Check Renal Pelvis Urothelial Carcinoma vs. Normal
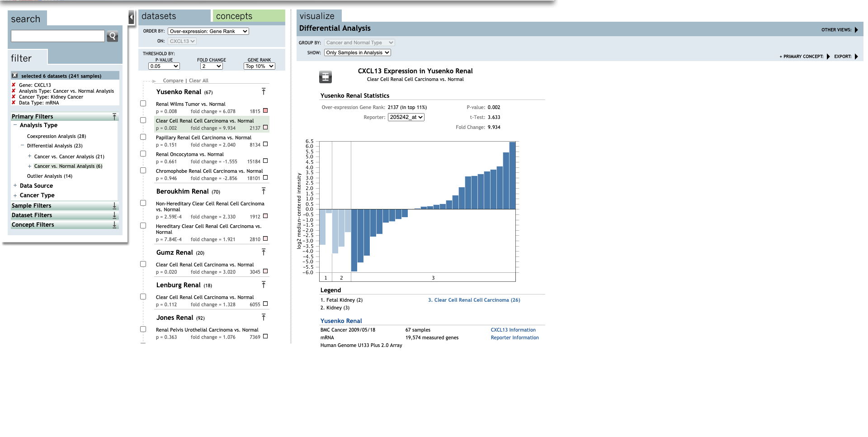The image size is (868, 437). tap(143, 329)
